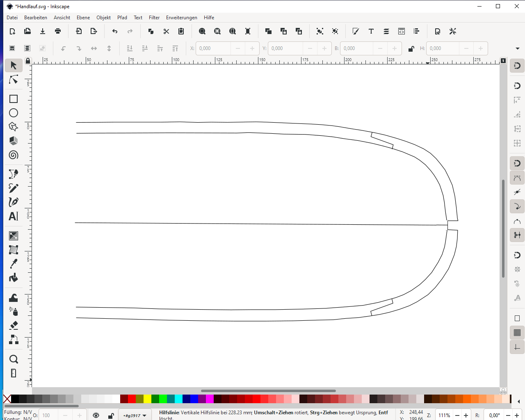Image resolution: width=525 pixels, height=420 pixels.
Task: Expand the tool controls overflow arrow
Action: click(x=517, y=48)
